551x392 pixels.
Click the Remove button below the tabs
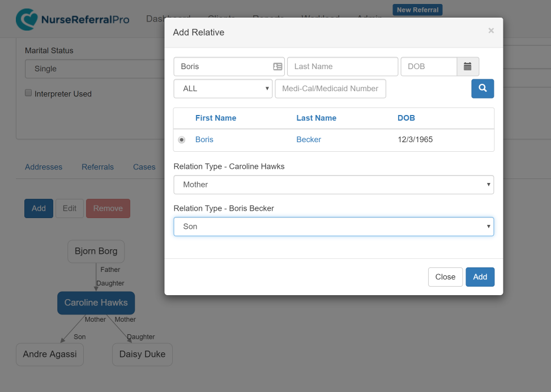point(108,208)
